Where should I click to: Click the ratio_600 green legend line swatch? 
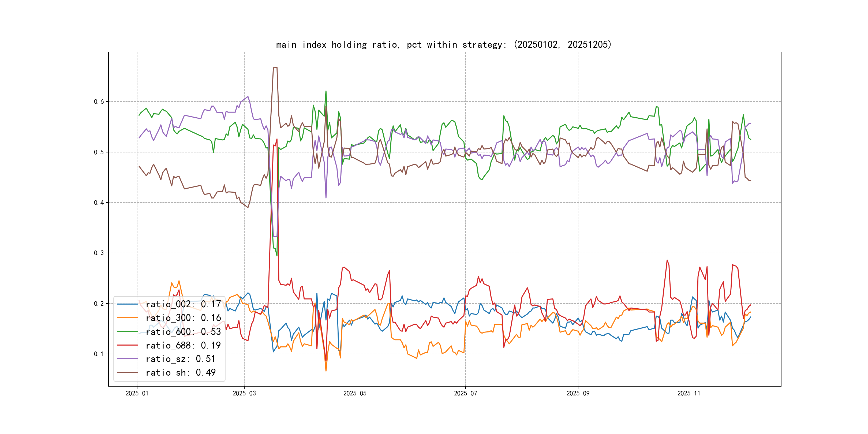pos(127,332)
